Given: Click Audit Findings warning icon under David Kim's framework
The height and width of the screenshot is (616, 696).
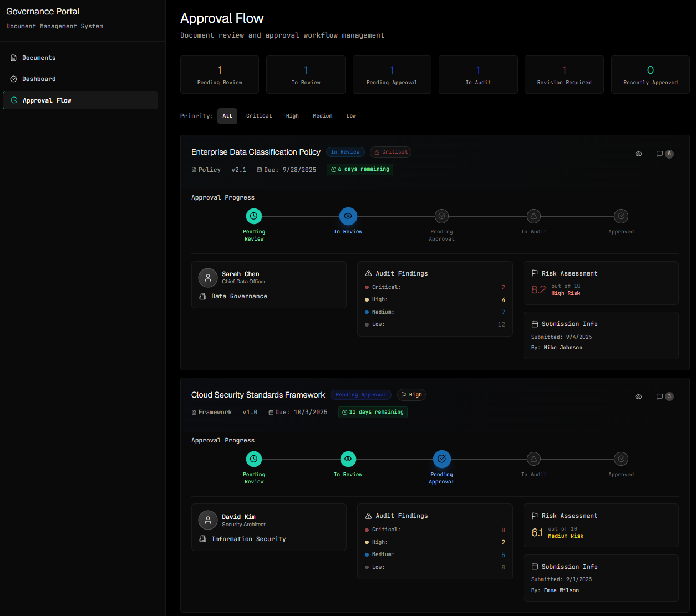Looking at the screenshot, I should coord(368,516).
